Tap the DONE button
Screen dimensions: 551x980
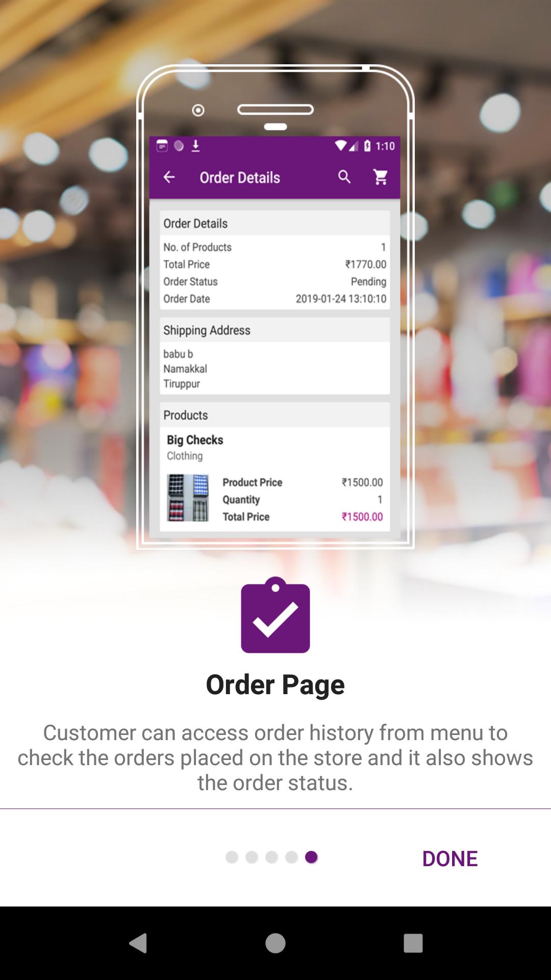point(450,859)
